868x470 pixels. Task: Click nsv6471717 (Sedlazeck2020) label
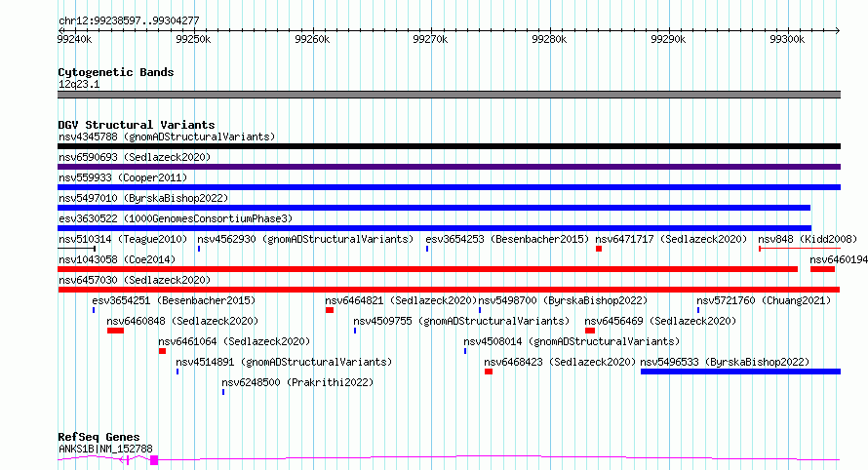[x=671, y=239]
